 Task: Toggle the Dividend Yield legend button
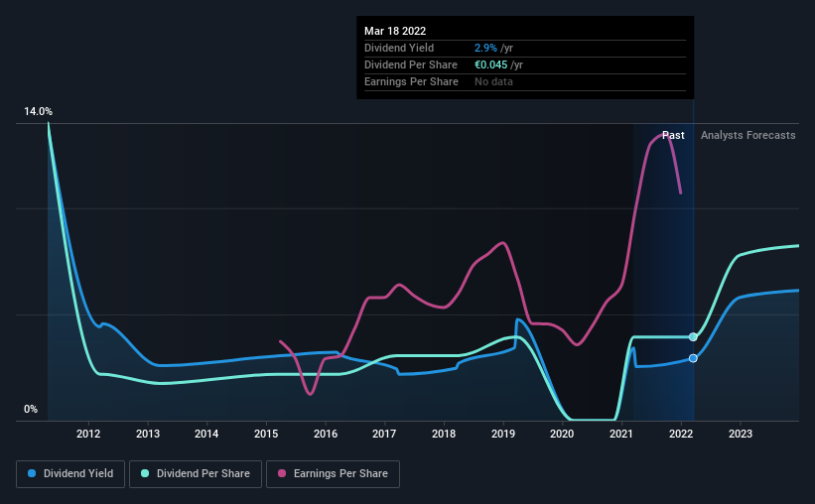coord(70,474)
